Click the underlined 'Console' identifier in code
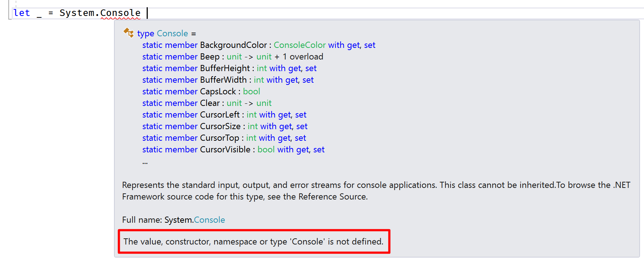Viewport: 644px width, 263px height. click(120, 13)
